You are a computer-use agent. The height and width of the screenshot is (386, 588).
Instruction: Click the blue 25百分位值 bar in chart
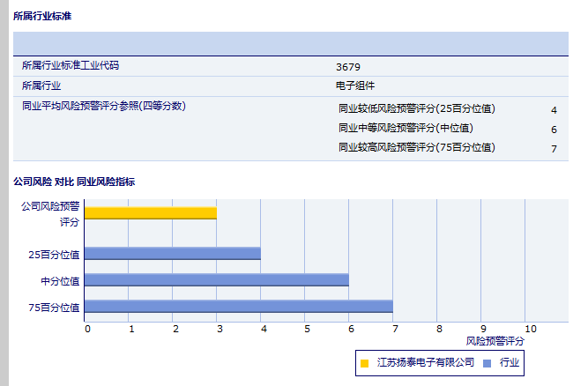pos(172,253)
